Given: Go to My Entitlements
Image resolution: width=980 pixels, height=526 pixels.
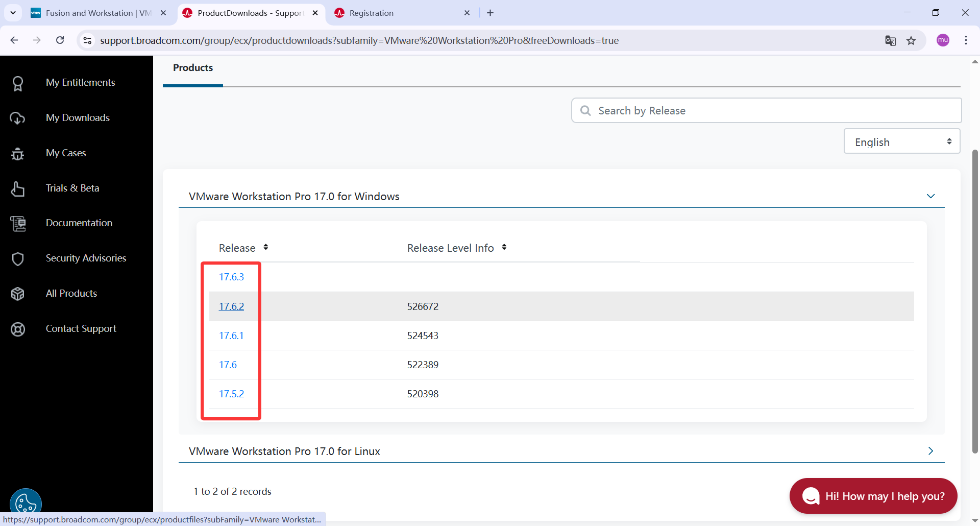Looking at the screenshot, I should point(80,82).
